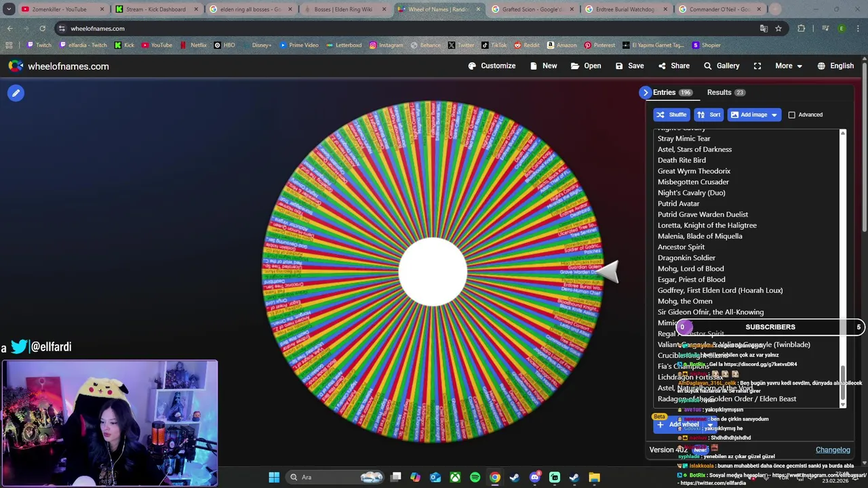The width and height of the screenshot is (868, 488).
Task: Open File Explorer from the taskbar
Action: coord(594,477)
